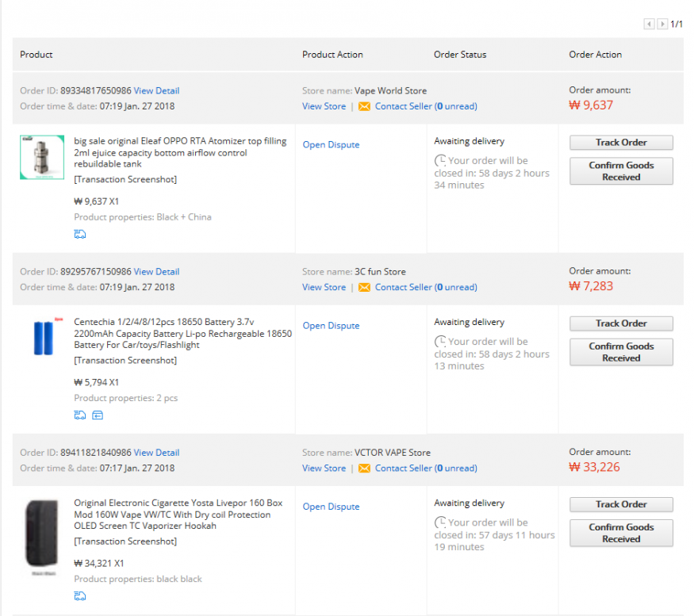This screenshot has height=616, width=694.
Task: Select 'Product properties: Black + China' text
Action: (143, 217)
